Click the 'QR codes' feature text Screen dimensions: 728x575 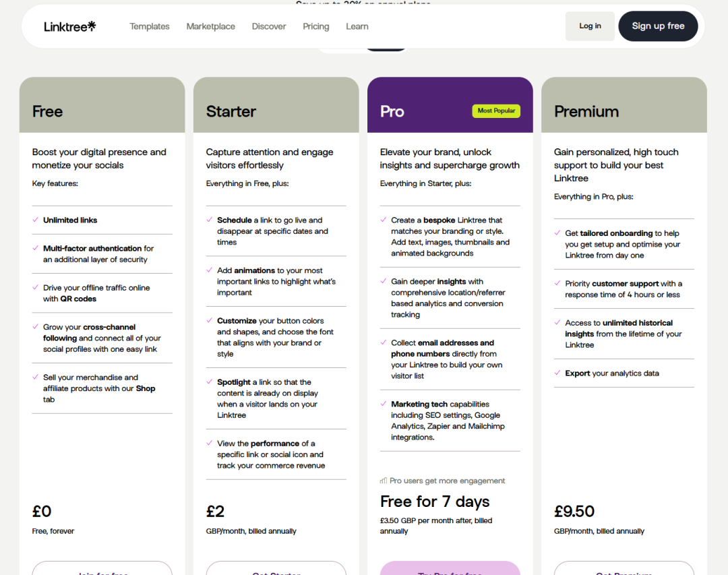tap(96, 293)
